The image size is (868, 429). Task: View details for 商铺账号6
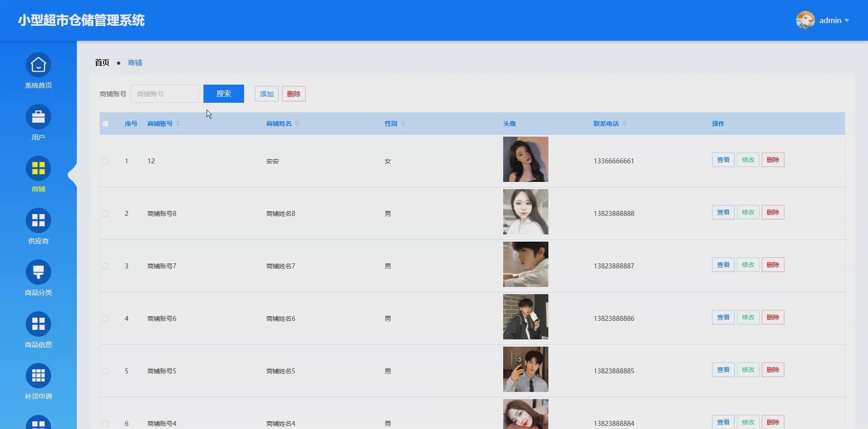click(x=723, y=317)
